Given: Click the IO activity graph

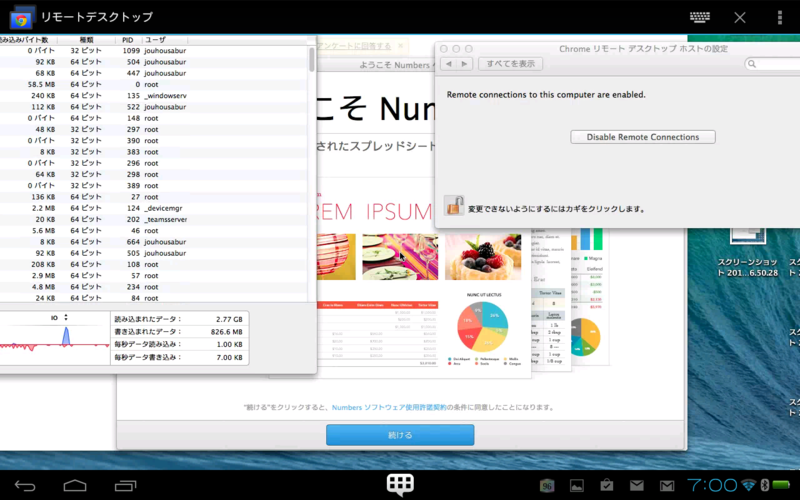Looking at the screenshot, I should click(x=55, y=343).
